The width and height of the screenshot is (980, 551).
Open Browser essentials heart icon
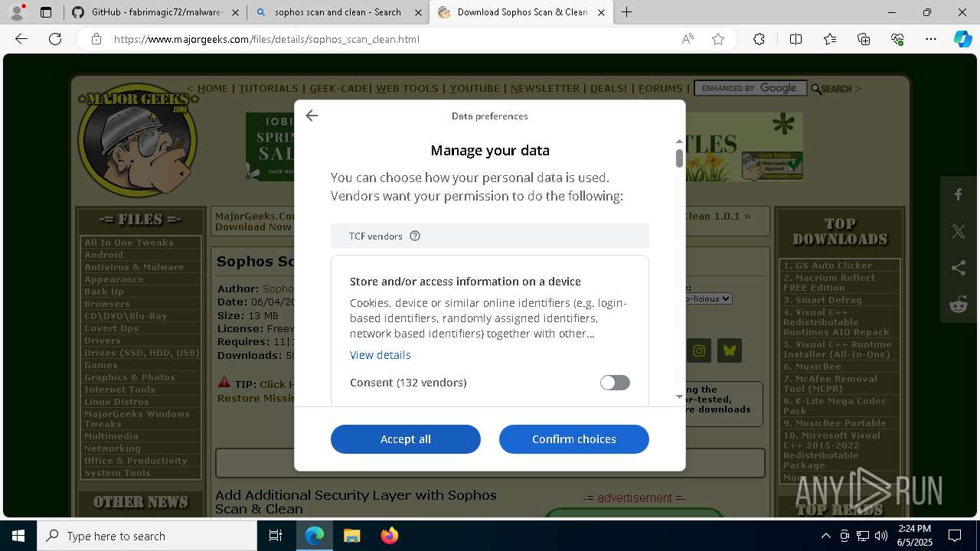point(897,39)
